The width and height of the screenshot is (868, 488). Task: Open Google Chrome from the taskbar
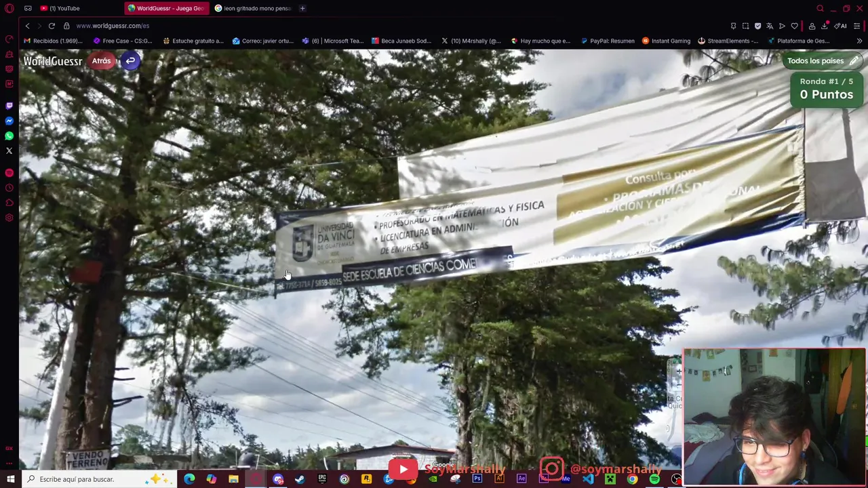tap(632, 479)
